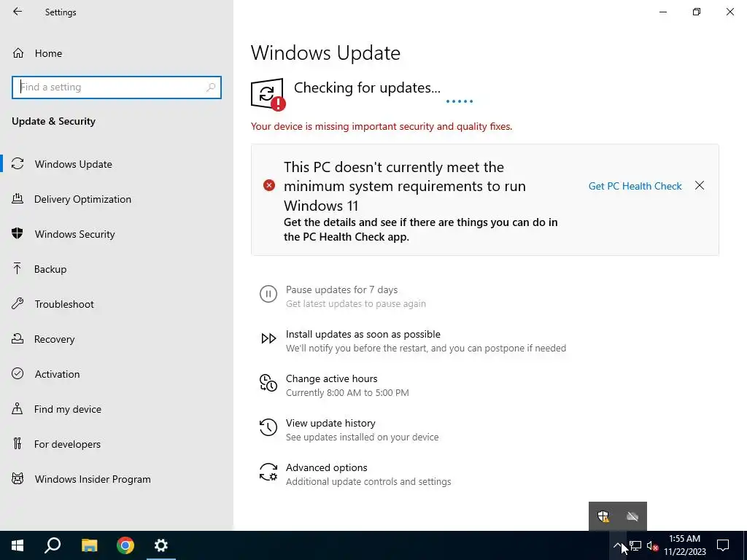Collapse the hidden tray icons chevron
Screen dimensions: 747x560
click(617, 545)
